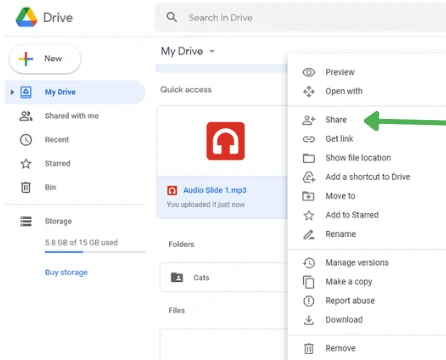Click the Share person-plus icon
Image resolution: width=446 pixels, height=360 pixels.
pyautogui.click(x=309, y=120)
